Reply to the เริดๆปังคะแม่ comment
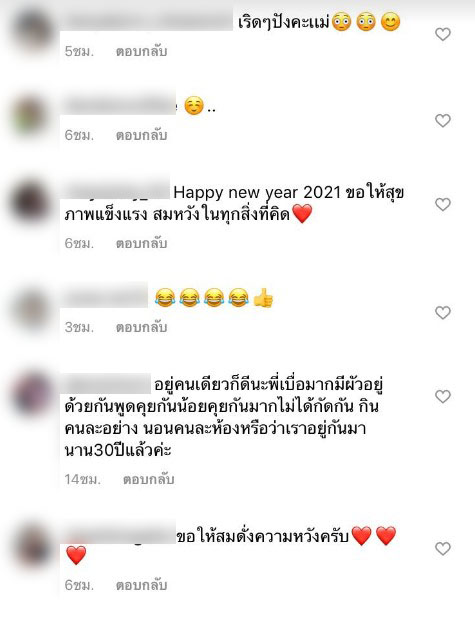The image size is (475, 628). [x=141, y=51]
